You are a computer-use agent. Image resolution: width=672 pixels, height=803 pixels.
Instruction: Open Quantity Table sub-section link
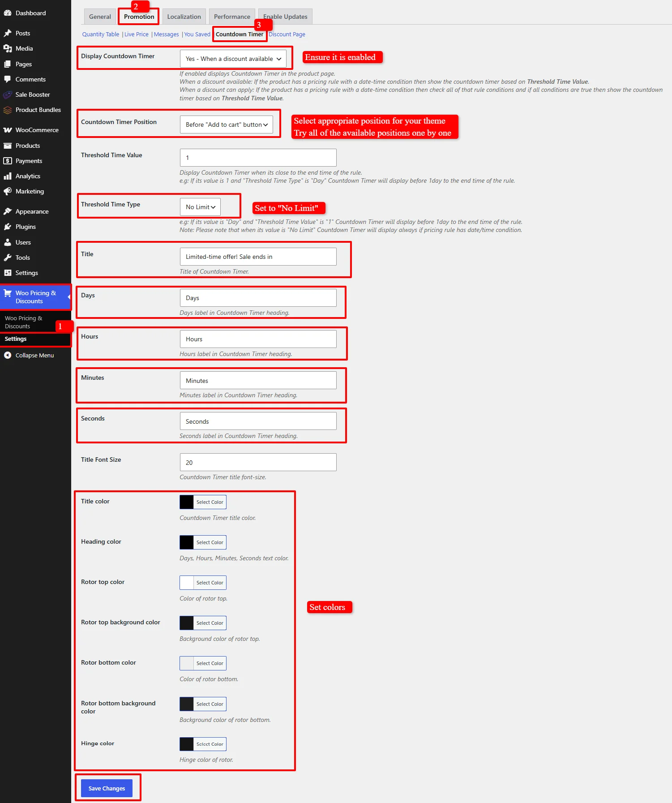(x=101, y=34)
